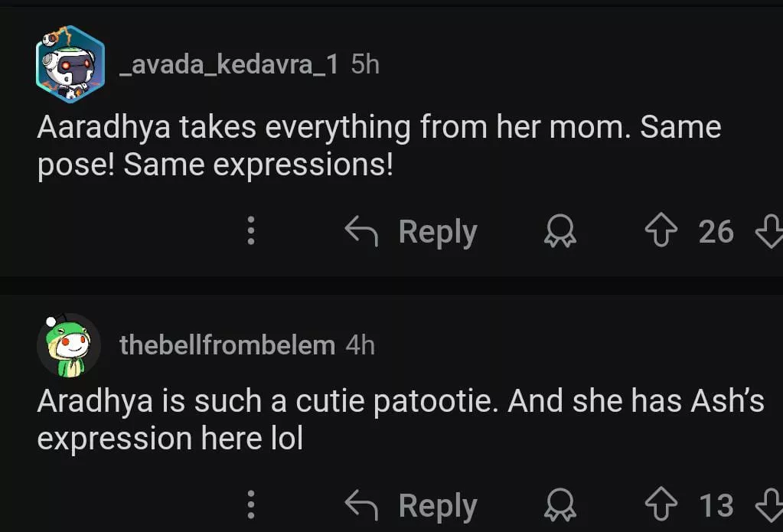Click the 5h timestamp on the first comment

(x=365, y=65)
